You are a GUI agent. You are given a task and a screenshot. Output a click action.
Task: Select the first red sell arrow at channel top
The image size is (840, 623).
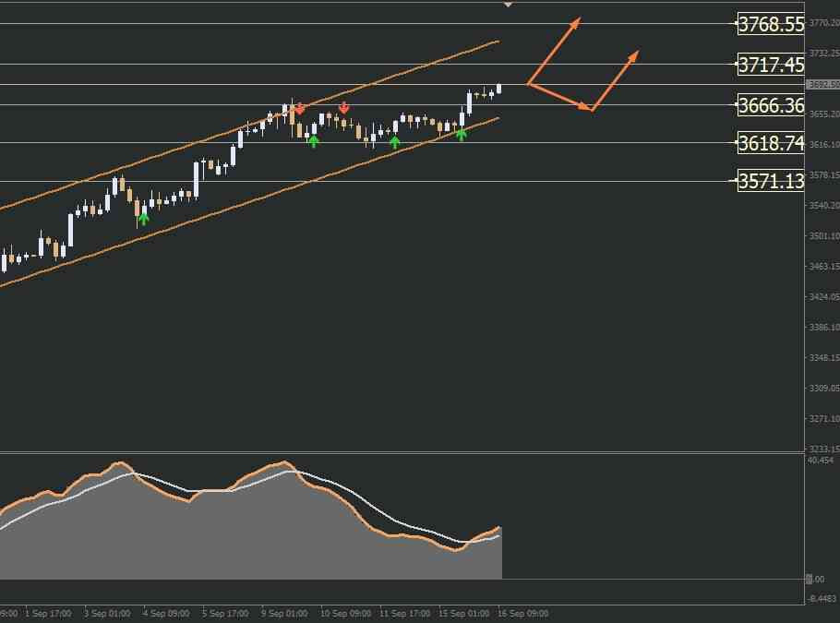(299, 109)
